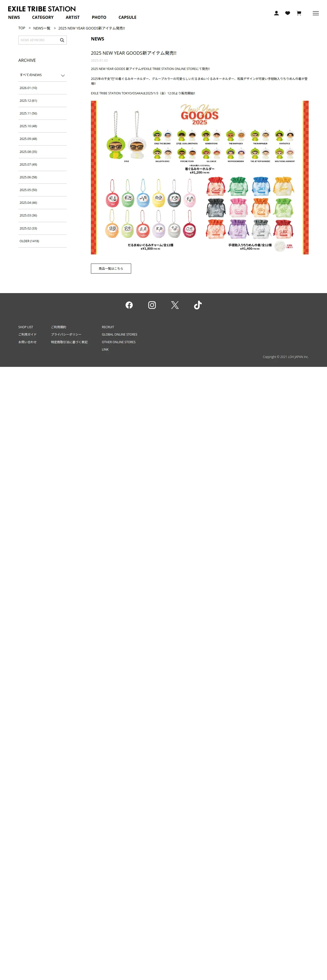
Task: Select the article date 2025.01.02
Action: tap(99, 61)
